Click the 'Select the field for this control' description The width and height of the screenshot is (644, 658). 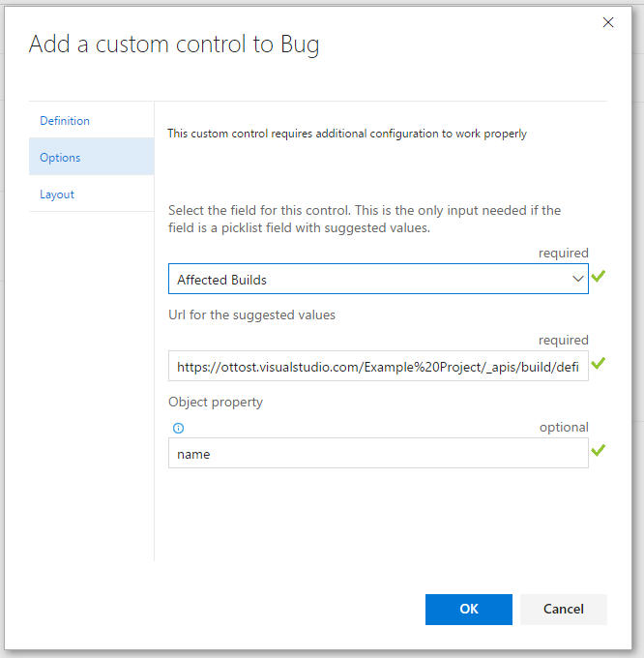[364, 220]
